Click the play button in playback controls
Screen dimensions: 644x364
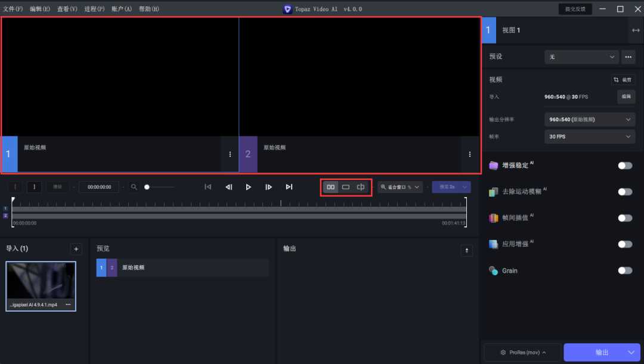(249, 187)
